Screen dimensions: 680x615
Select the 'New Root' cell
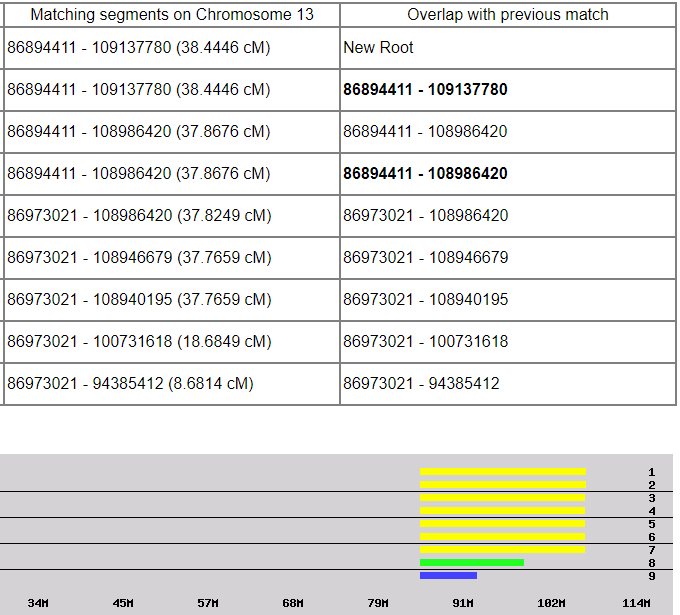[378, 48]
